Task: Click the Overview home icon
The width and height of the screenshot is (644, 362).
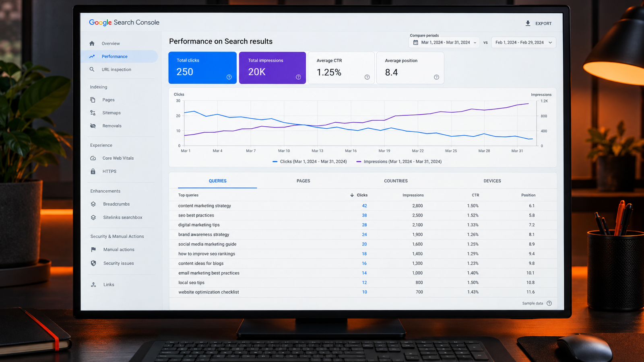Action: click(92, 43)
